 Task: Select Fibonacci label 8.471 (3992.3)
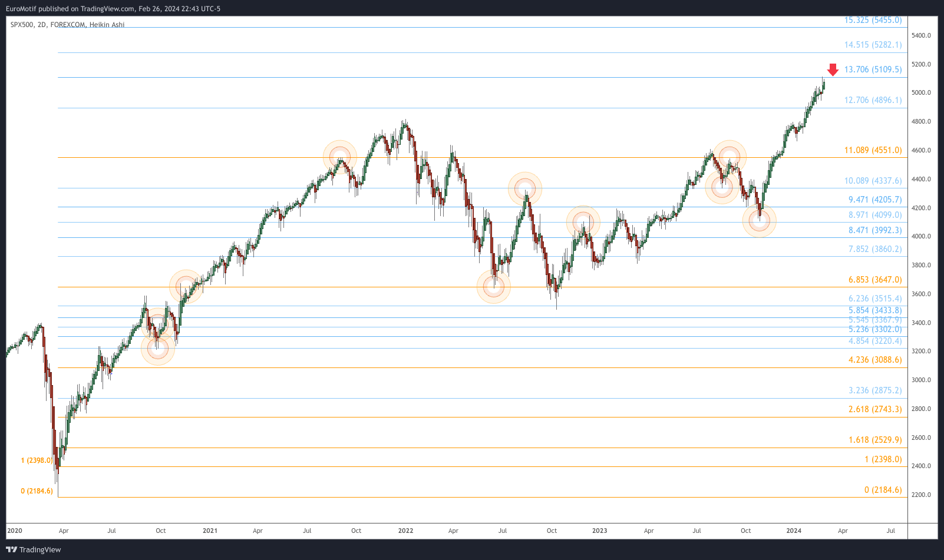pos(875,230)
